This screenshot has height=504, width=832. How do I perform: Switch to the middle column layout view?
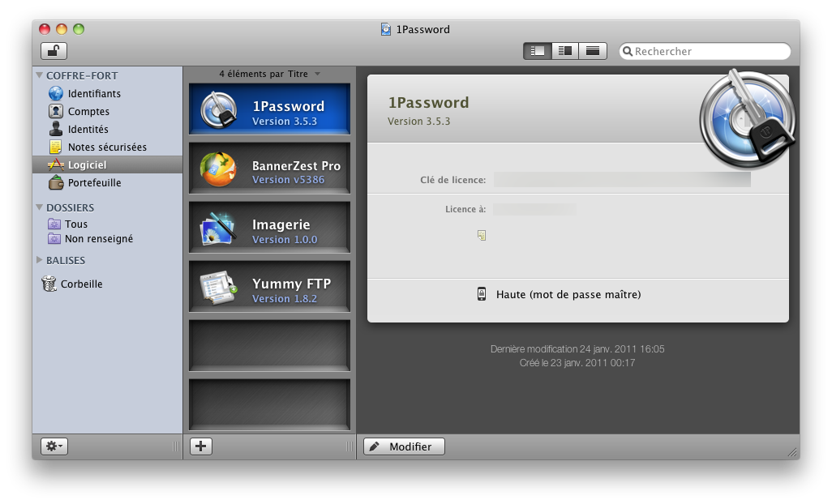(565, 51)
